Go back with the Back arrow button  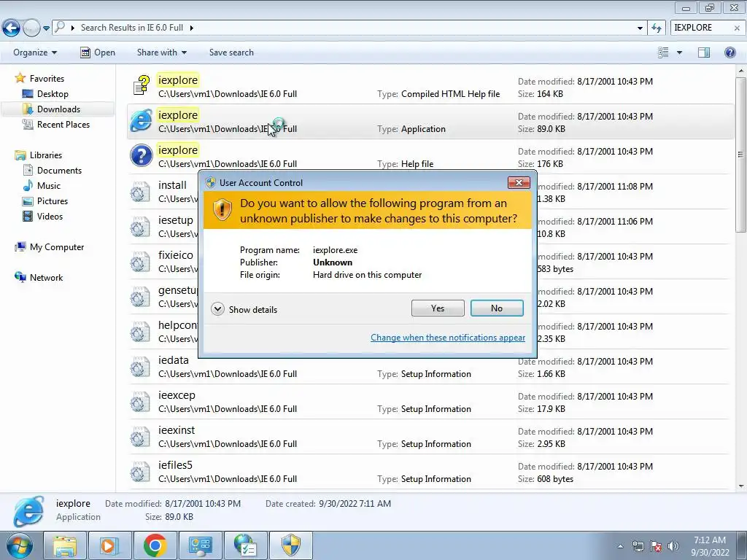pos(12,28)
